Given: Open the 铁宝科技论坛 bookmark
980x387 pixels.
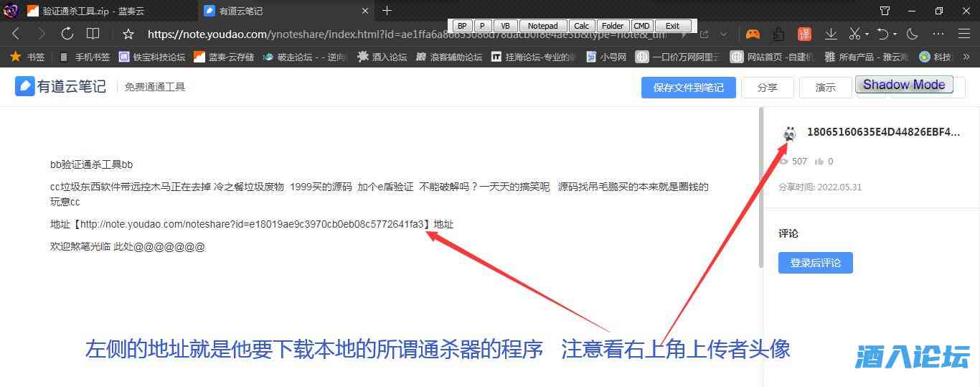Looking at the screenshot, I should point(152,57).
